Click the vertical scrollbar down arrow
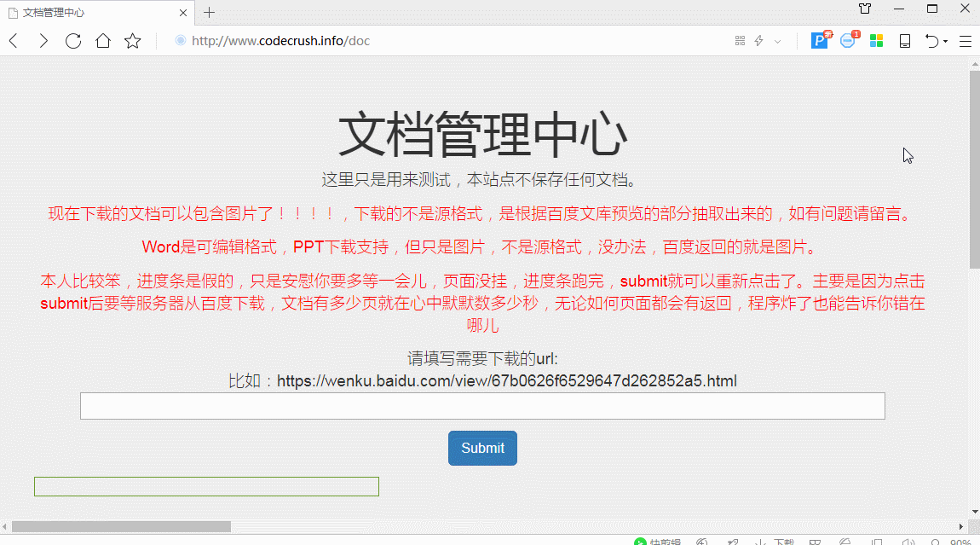980x545 pixels. [974, 512]
